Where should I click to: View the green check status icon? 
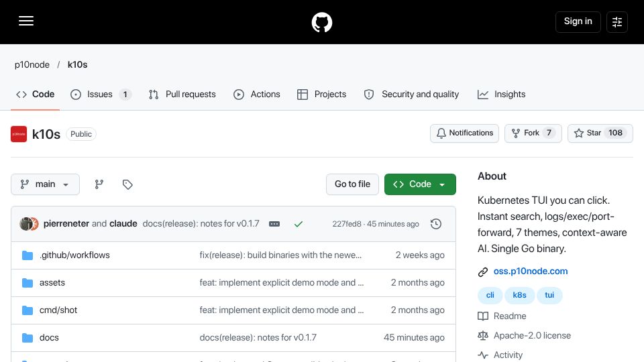pos(299,224)
